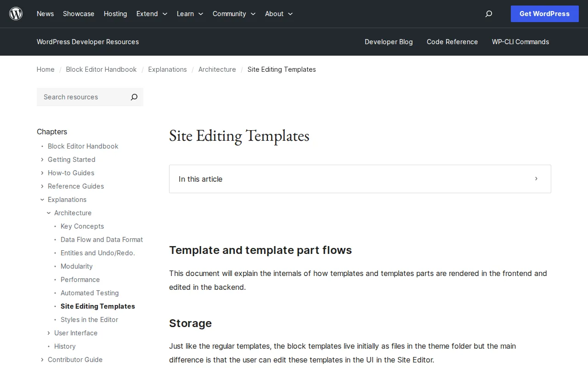Click the WordPress logo in the top bar

(x=16, y=13)
